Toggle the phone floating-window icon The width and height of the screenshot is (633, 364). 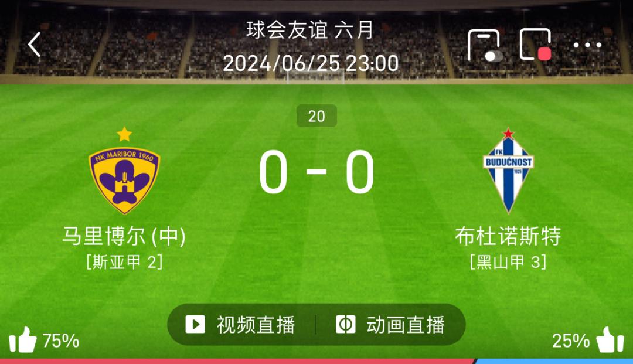coord(485,45)
